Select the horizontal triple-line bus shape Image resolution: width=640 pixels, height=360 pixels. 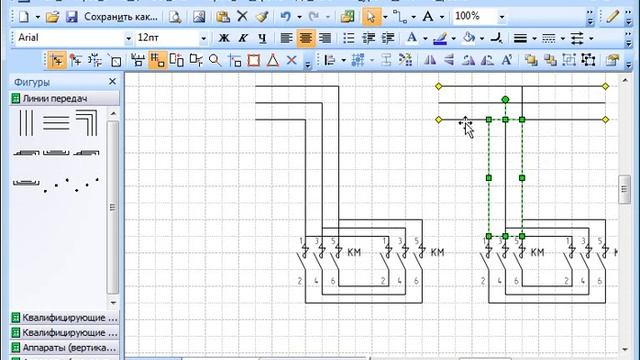56,123
